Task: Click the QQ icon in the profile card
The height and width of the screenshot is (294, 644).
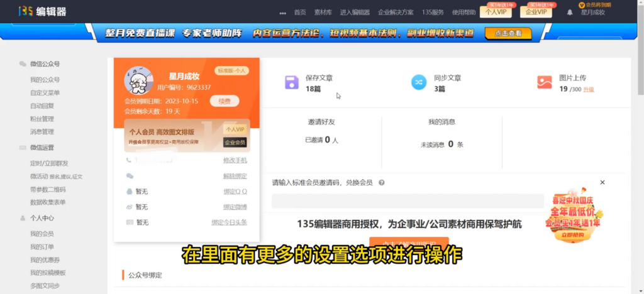Action: (x=130, y=192)
